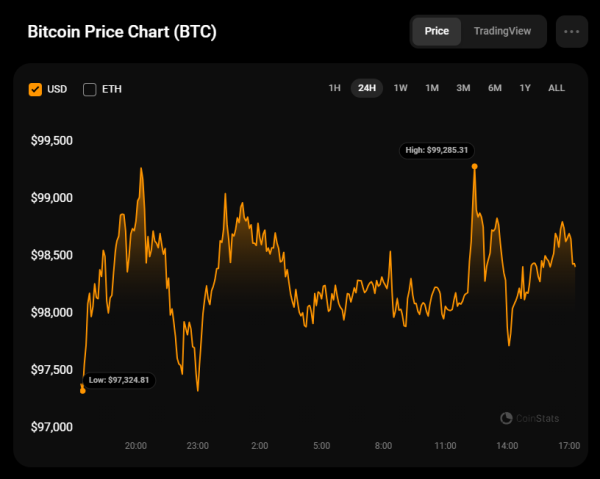600x479 pixels.
Task: Click the Bitcoin Price Chart (BTC) title
Action: [x=122, y=32]
